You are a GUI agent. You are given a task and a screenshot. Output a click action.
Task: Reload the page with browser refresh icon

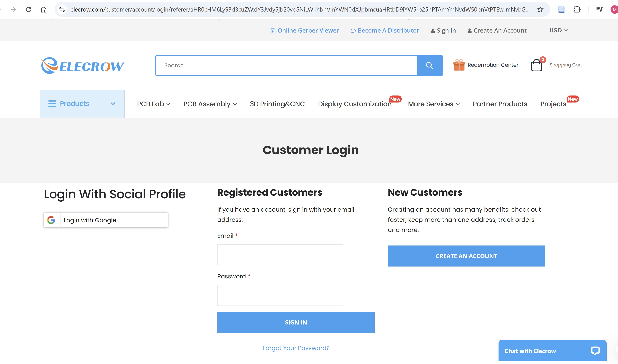click(29, 9)
